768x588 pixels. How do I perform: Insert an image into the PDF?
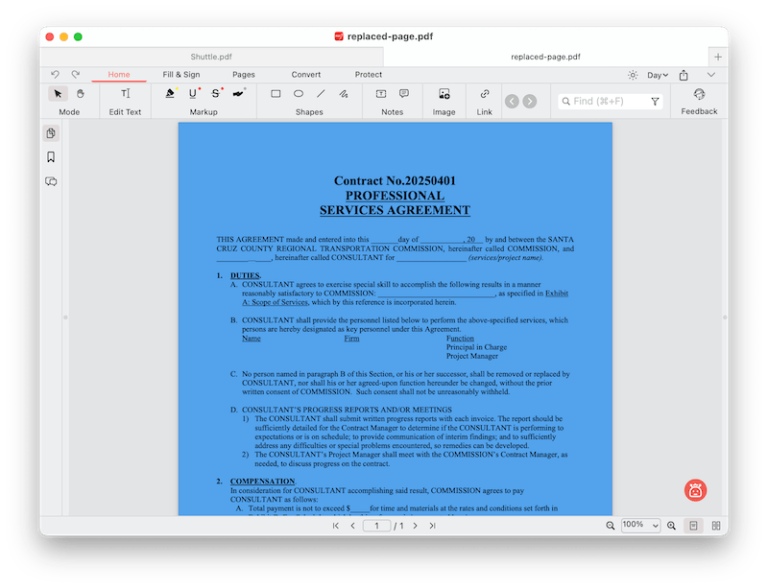point(444,94)
